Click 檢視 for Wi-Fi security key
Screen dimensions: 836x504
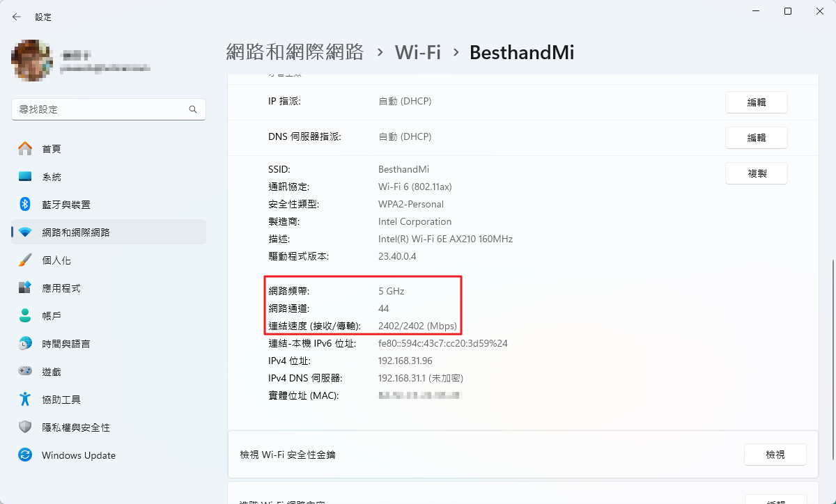pos(775,455)
